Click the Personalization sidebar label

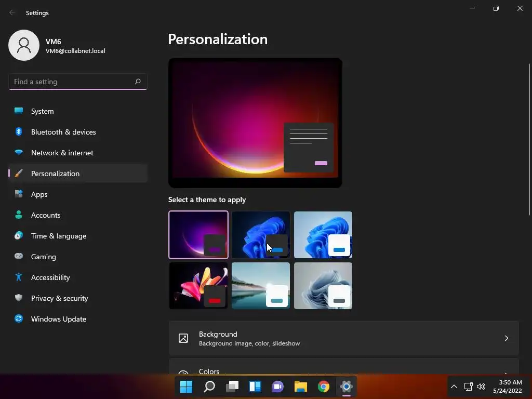point(55,174)
